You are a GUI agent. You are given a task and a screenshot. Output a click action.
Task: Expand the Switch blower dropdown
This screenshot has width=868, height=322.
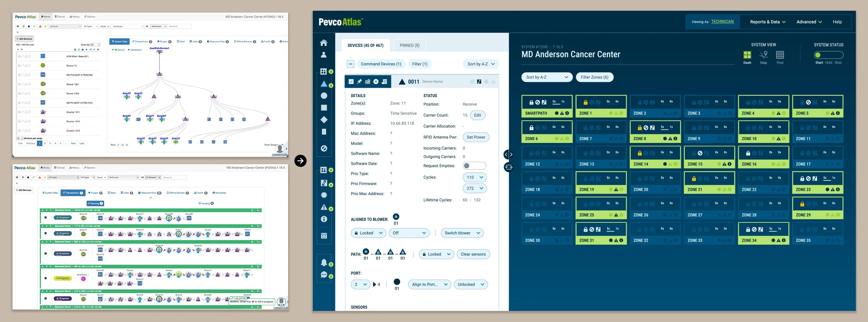tap(462, 233)
